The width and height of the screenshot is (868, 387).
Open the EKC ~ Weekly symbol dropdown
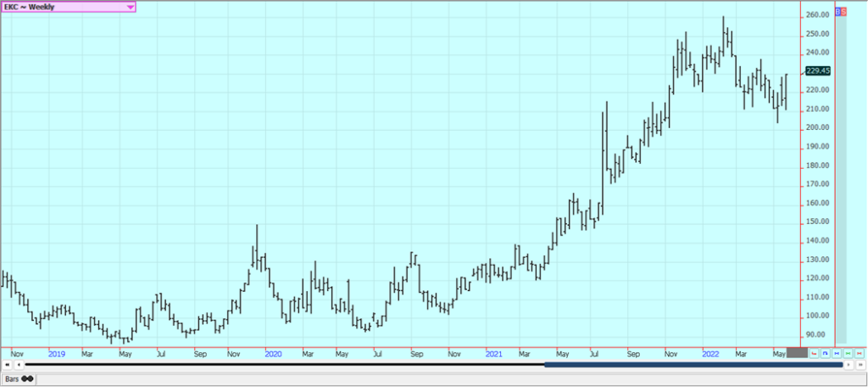[69, 7]
